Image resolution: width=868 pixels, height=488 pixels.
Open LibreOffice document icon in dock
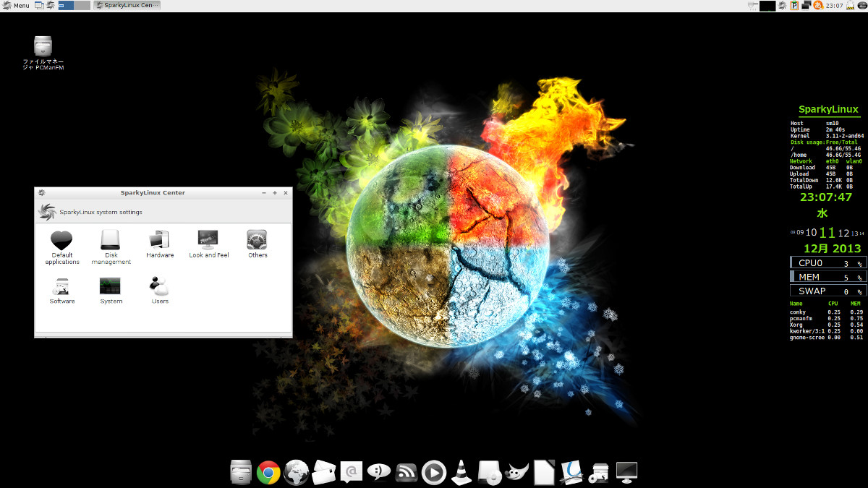point(544,472)
